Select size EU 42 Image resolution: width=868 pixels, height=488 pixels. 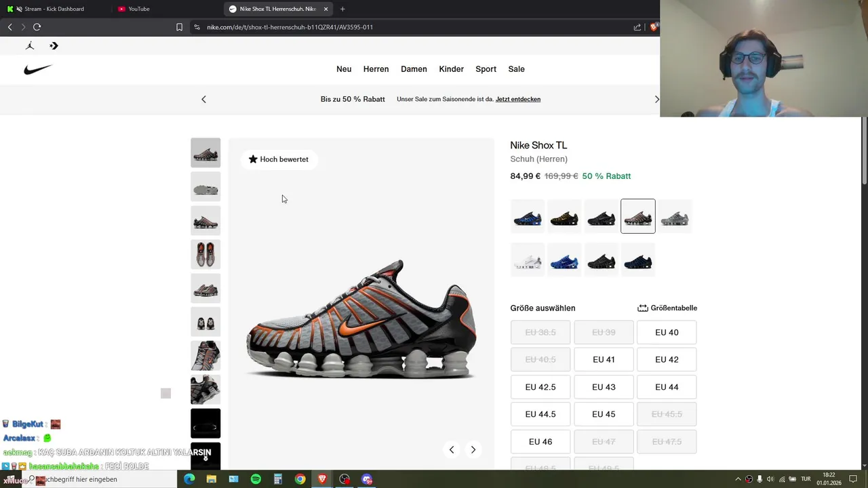pyautogui.click(x=667, y=359)
